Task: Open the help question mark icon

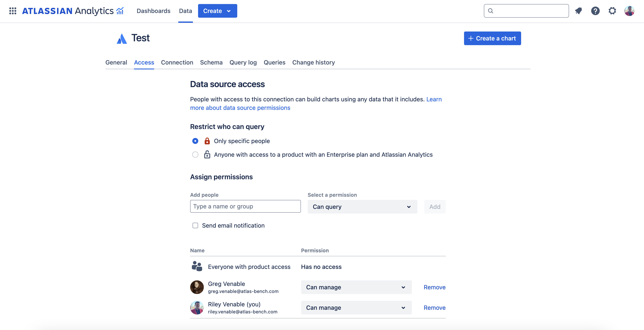Action: [595, 11]
